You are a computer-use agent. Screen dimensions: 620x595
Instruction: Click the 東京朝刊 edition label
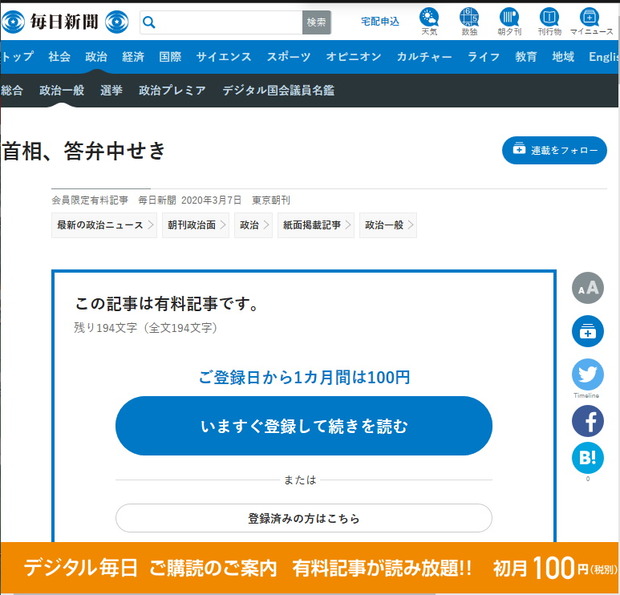click(x=271, y=200)
